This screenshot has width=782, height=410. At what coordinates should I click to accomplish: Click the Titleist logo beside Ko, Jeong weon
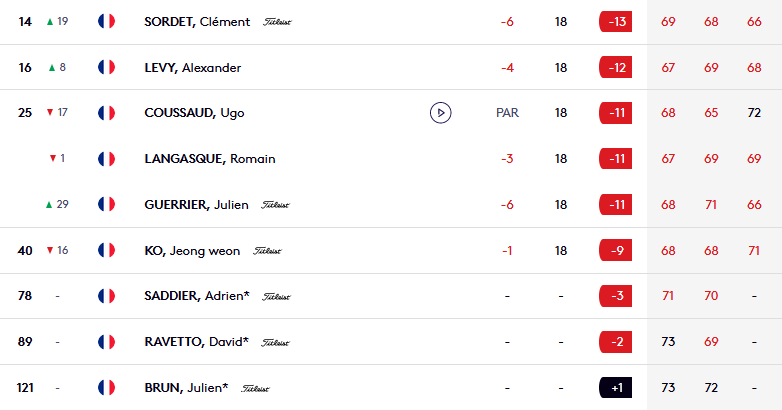[267, 251]
